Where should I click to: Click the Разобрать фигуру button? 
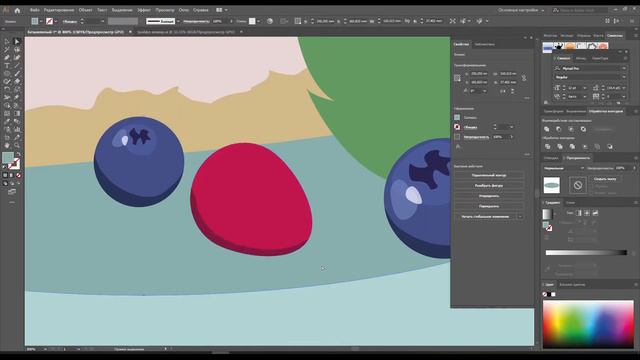(x=489, y=186)
